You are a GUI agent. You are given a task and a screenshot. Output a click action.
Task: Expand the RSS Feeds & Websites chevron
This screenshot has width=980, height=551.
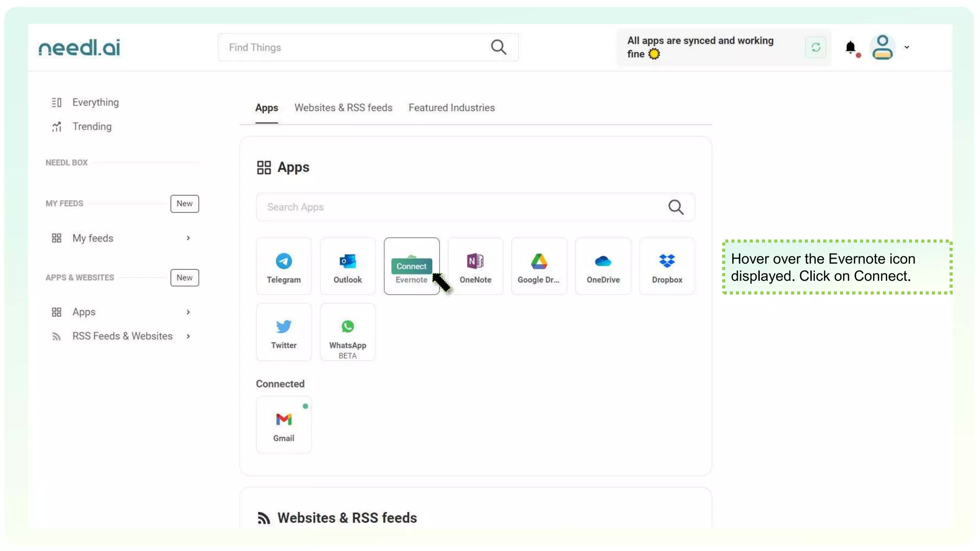[188, 336]
